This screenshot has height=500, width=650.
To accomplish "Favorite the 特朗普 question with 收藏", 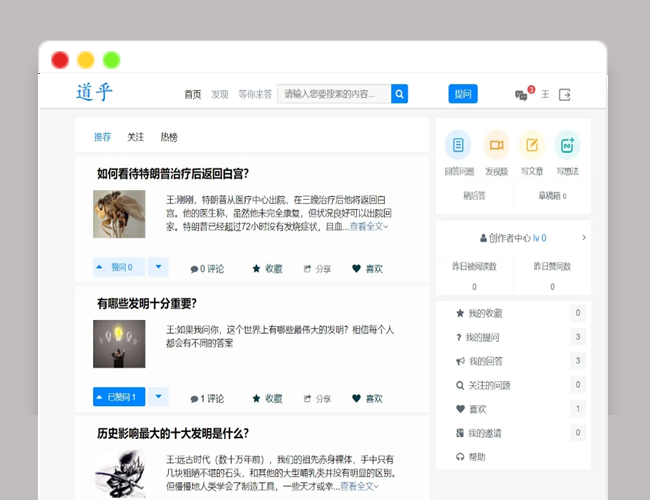I will 267,269.
